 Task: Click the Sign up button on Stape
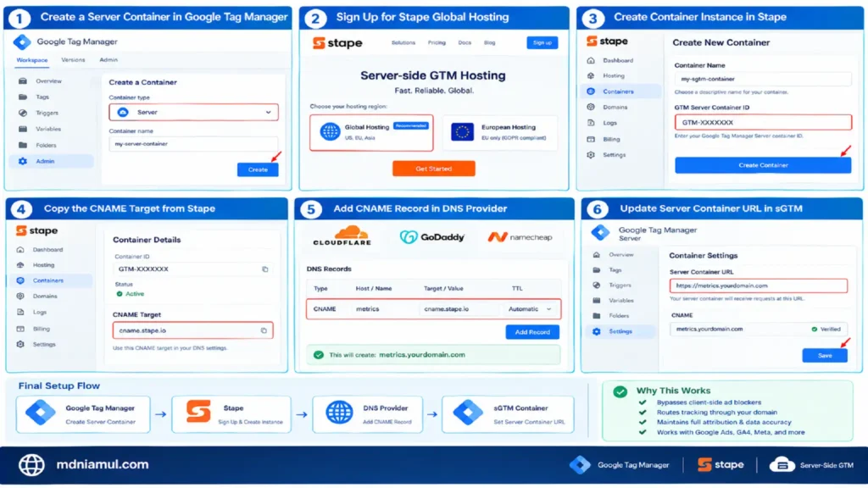[542, 42]
